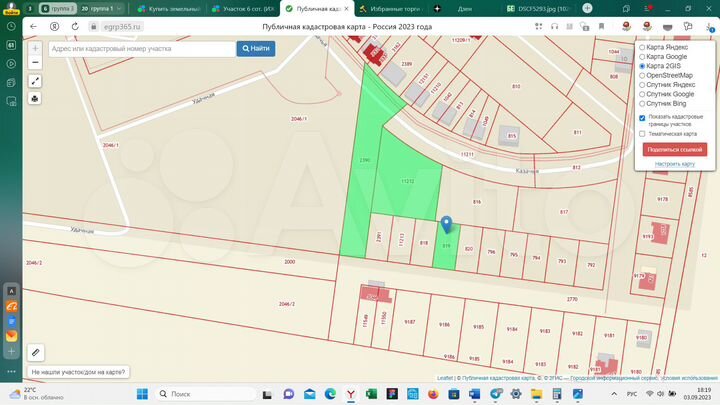This screenshot has height=405, width=720.
Task: Choose OpenStreetMap base layer
Action: click(642, 75)
